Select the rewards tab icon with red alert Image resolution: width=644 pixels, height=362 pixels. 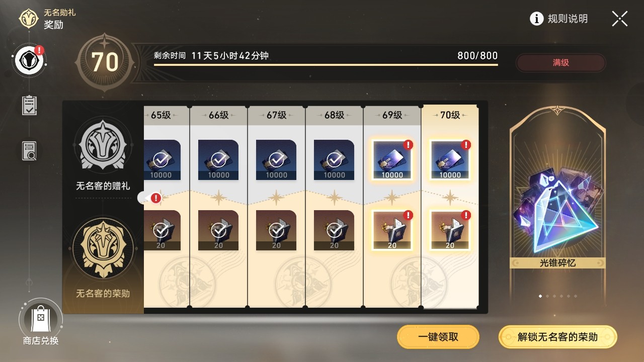click(30, 60)
